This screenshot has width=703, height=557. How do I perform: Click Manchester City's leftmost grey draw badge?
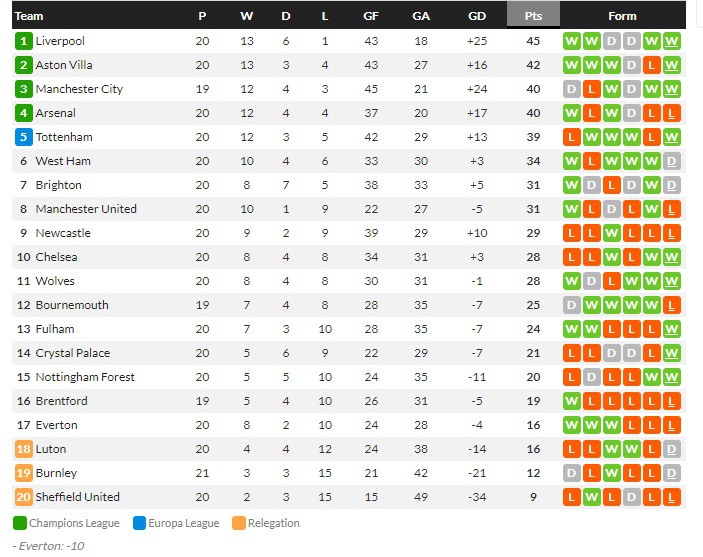572,89
